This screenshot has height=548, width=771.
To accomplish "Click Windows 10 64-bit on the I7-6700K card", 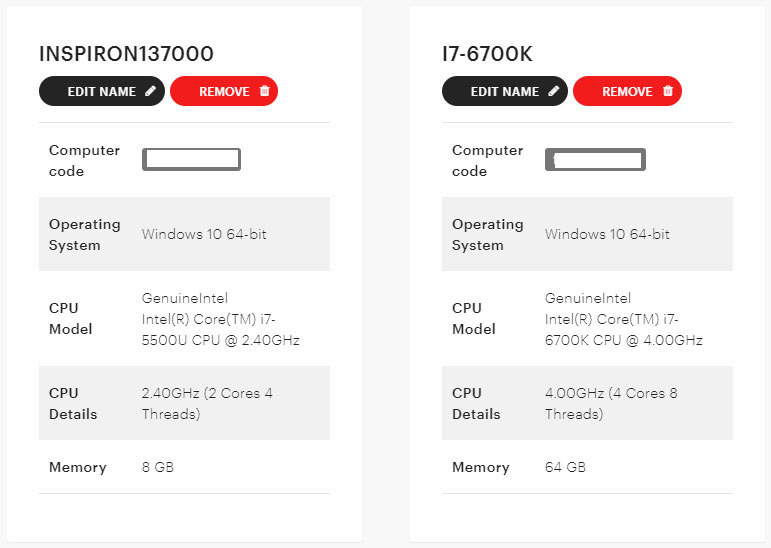I will 607,234.
